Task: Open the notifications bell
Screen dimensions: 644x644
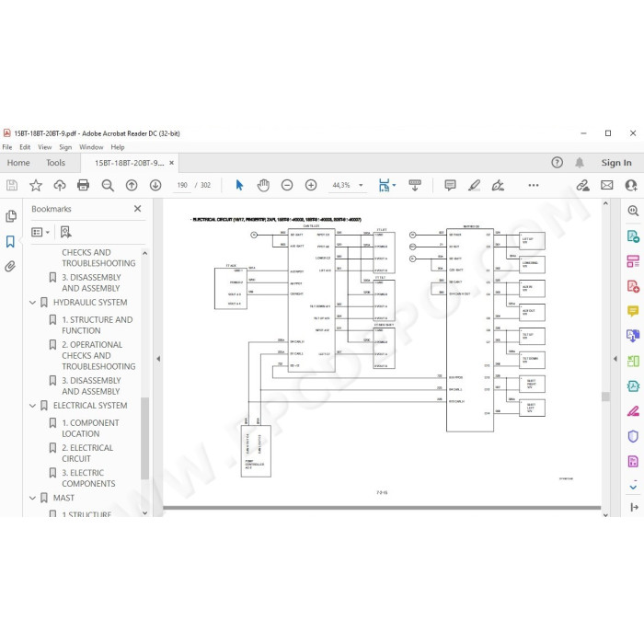Action: tap(580, 163)
